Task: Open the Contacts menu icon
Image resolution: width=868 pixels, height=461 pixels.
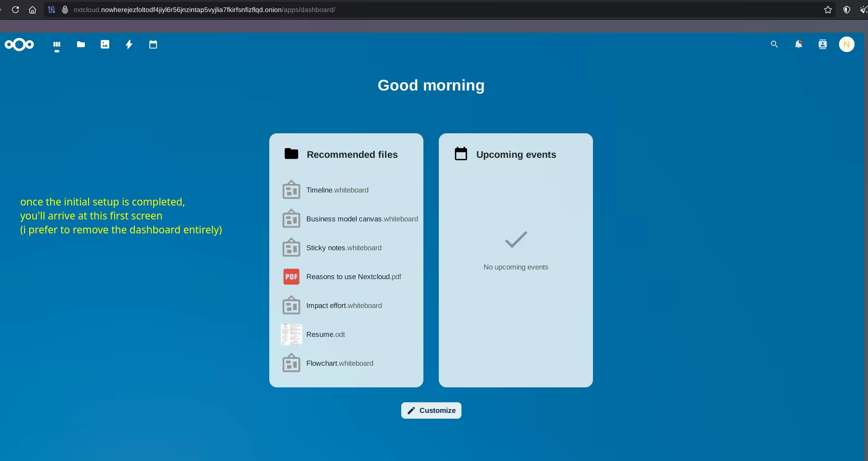Action: pyautogui.click(x=823, y=44)
